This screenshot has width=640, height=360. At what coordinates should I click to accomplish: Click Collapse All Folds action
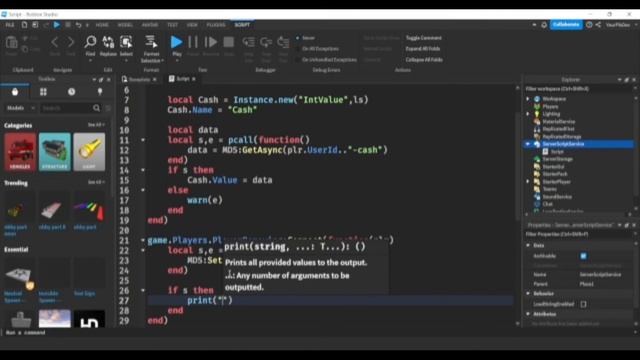point(424,60)
